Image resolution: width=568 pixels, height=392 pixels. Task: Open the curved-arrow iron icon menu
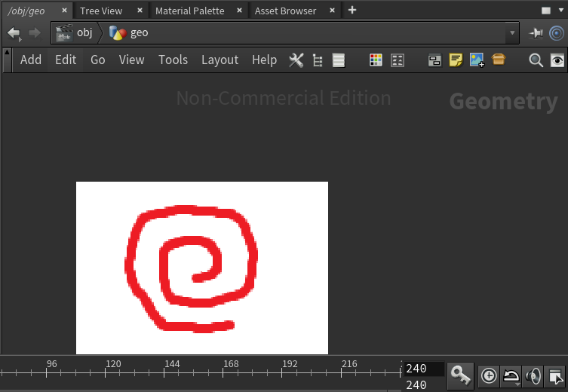511,376
